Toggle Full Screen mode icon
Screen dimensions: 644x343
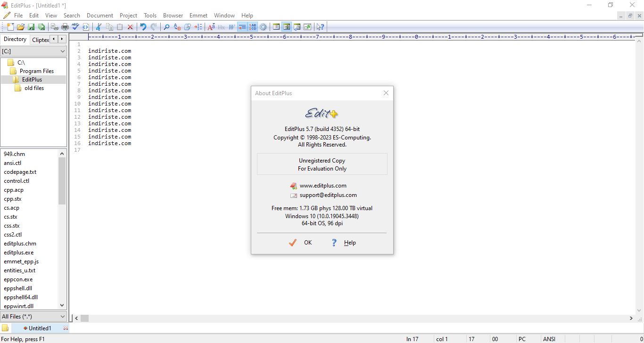(307, 27)
